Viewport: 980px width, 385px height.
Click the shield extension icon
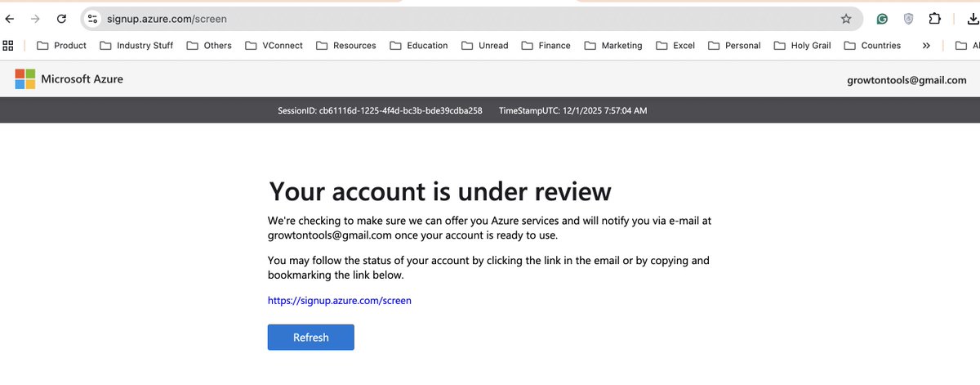pos(908,18)
